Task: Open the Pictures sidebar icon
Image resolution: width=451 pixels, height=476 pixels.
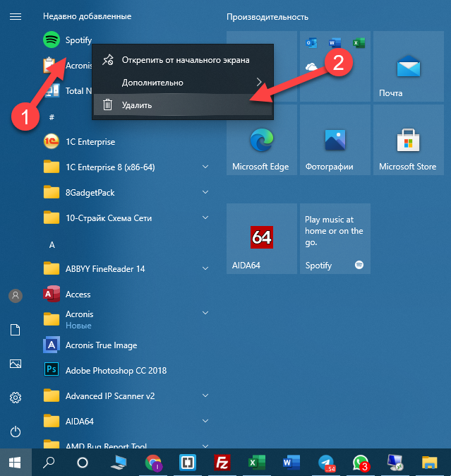Action: click(x=16, y=364)
